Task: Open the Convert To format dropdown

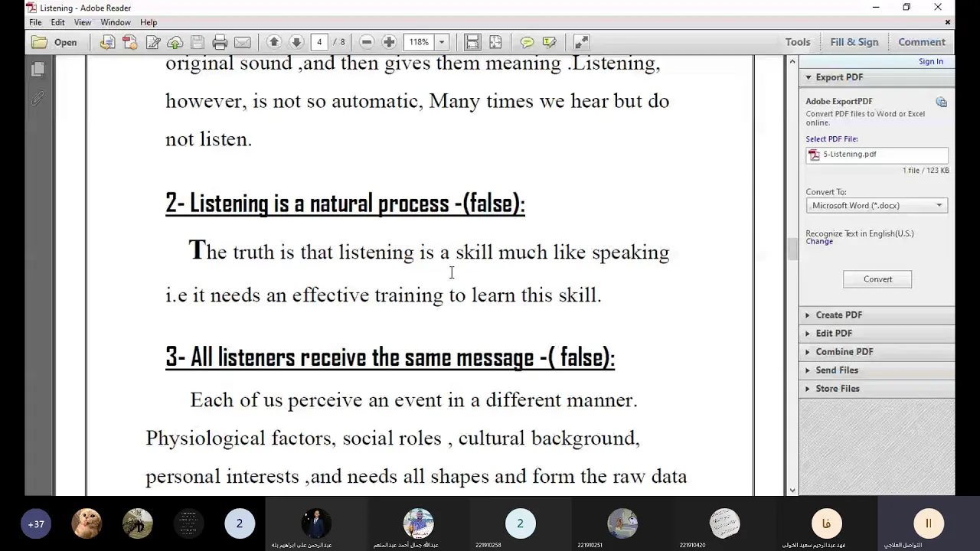Action: coord(877,205)
